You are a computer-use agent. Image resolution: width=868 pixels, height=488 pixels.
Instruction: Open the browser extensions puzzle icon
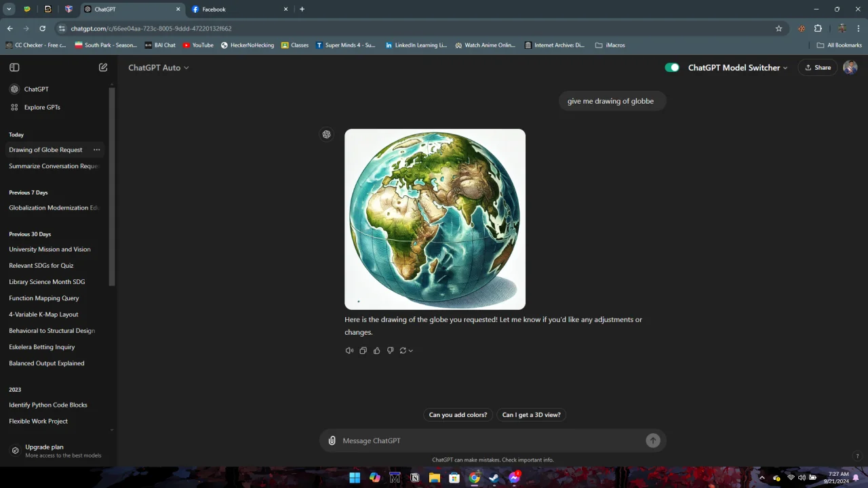pyautogui.click(x=818, y=28)
